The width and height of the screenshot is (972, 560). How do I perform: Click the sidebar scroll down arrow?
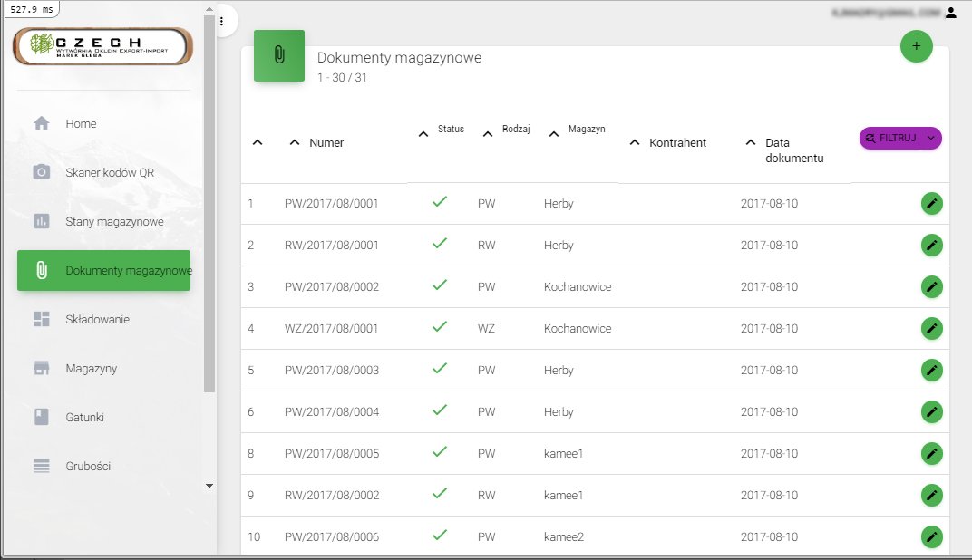[x=209, y=486]
